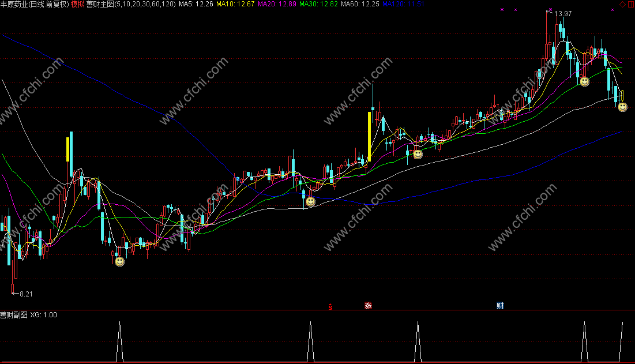
Task: Click the 善财主图(5,10,20,30,60,120) indicator name
Action: pos(131,4)
